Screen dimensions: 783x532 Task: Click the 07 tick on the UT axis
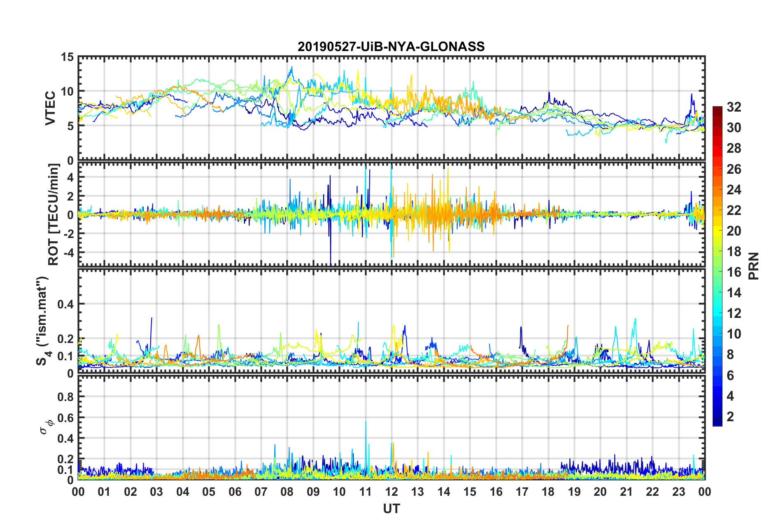tap(261, 492)
